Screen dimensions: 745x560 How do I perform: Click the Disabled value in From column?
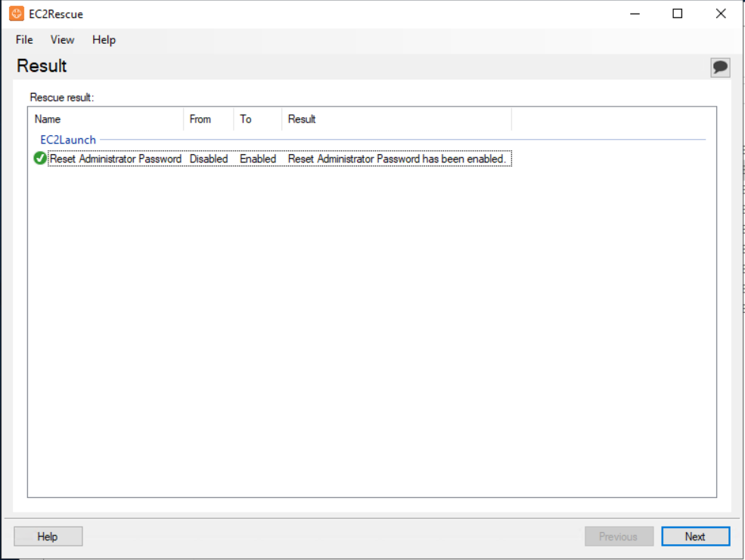(x=209, y=159)
